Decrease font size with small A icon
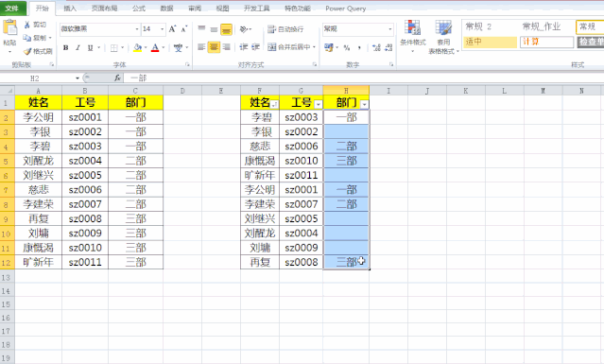This screenshot has width=604, height=364. click(184, 29)
